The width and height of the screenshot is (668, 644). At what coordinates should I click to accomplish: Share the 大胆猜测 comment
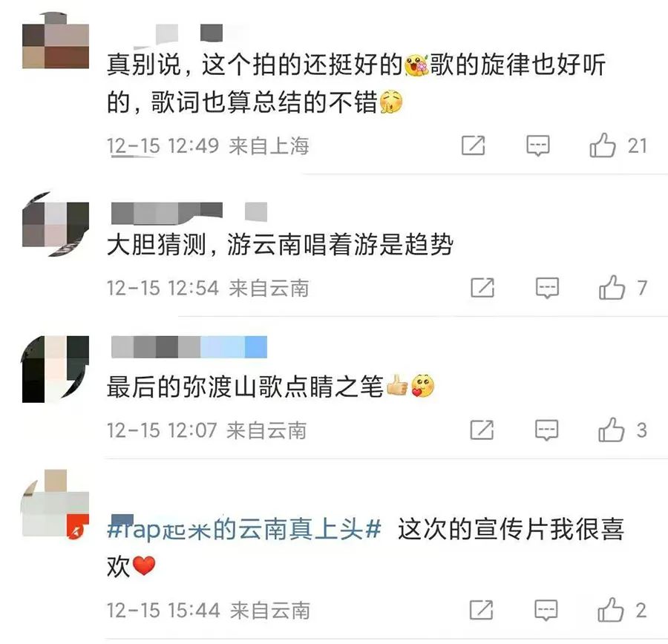pyautogui.click(x=482, y=288)
